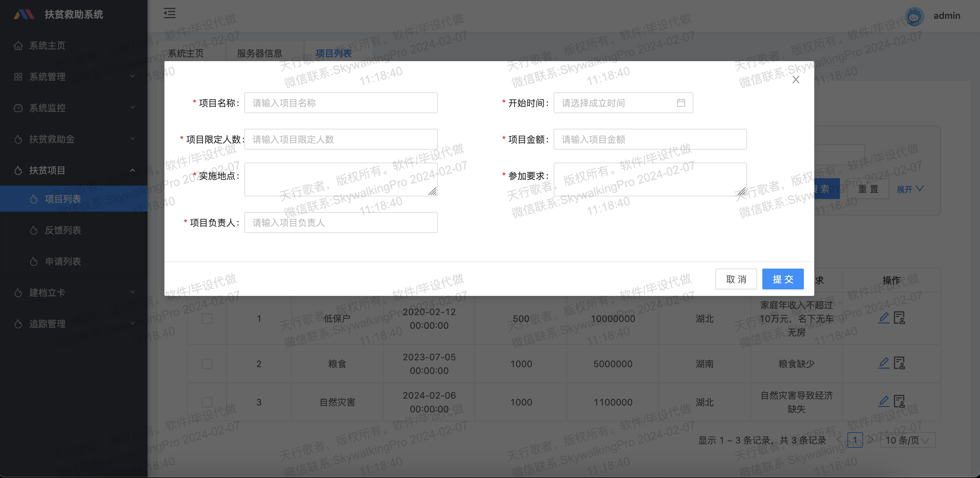Collapse the sidebar using the hamburger icon
Screen dimensions: 980x478
pyautogui.click(x=170, y=13)
